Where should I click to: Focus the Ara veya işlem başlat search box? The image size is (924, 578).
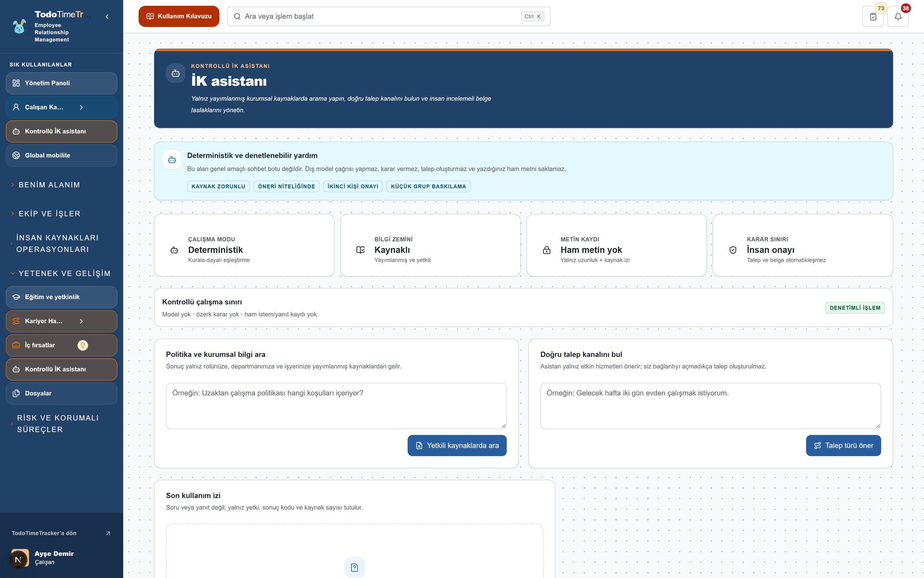[388, 16]
